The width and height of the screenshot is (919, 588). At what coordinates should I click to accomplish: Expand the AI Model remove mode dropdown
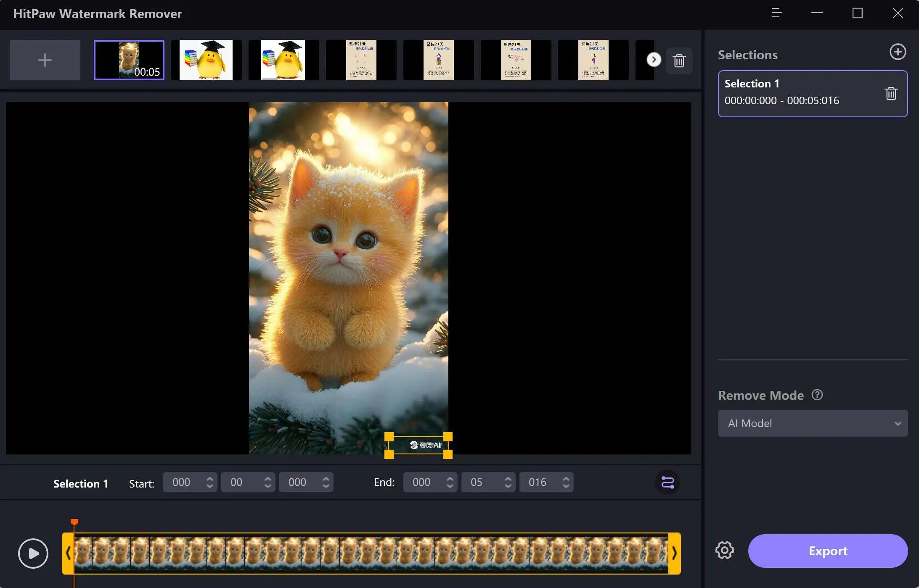point(813,423)
